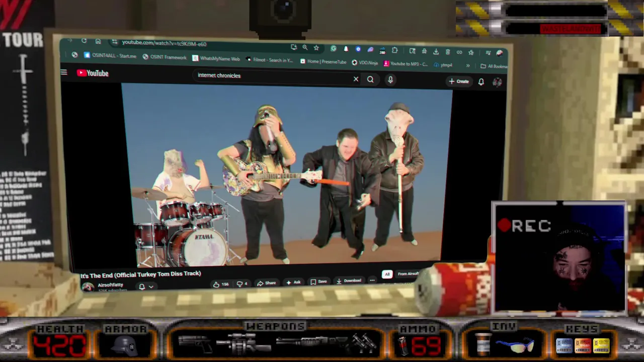Reload the page with the refresh icon
The width and height of the screenshot is (644, 362).
[x=84, y=41]
